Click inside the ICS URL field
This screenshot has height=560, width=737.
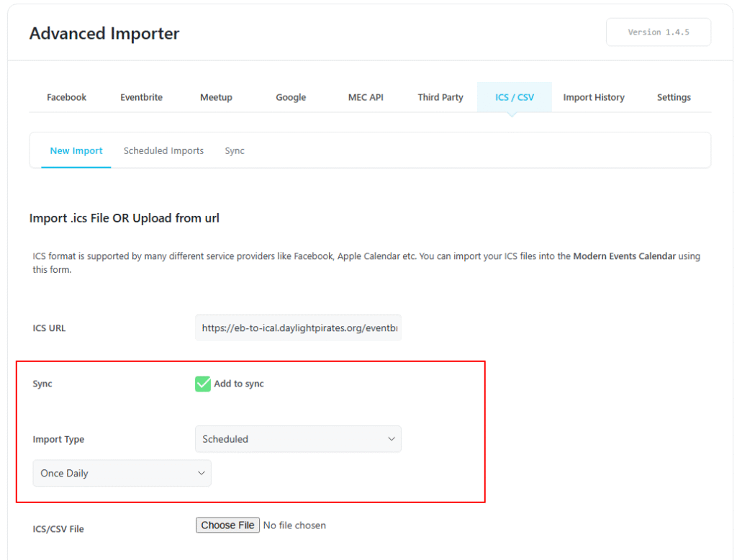(298, 328)
